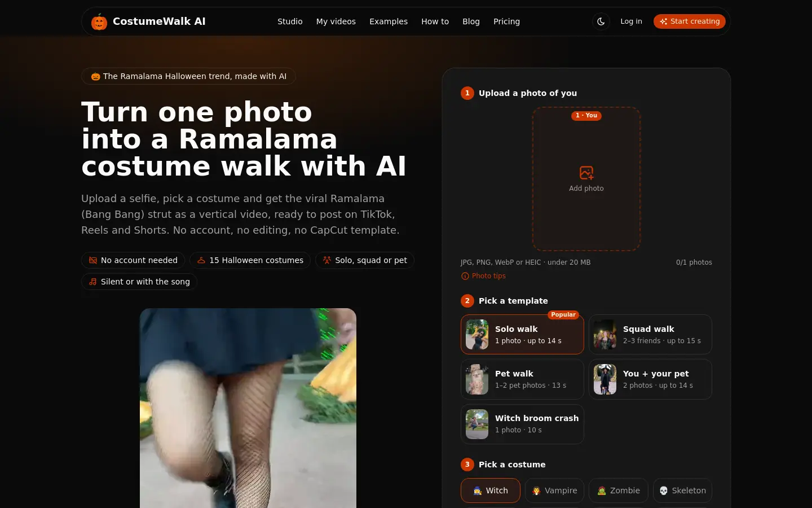Click the "1 · You" slot label
This screenshot has height=508, width=812.
586,116
